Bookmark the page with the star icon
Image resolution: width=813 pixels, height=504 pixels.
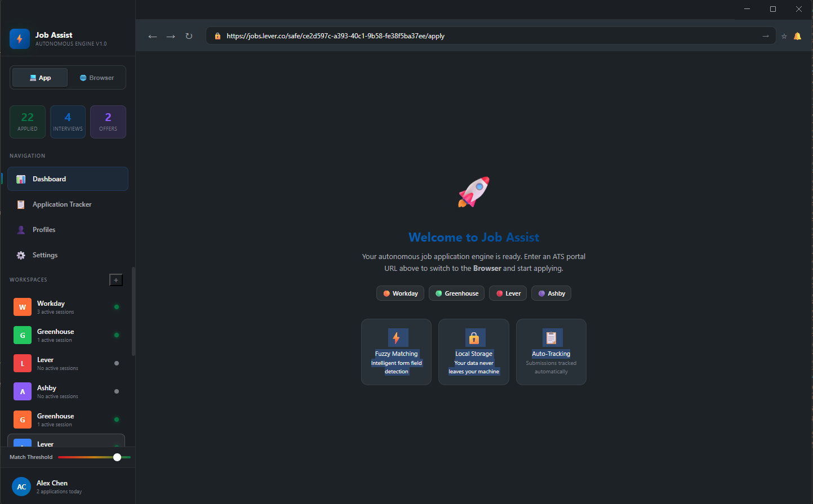784,36
